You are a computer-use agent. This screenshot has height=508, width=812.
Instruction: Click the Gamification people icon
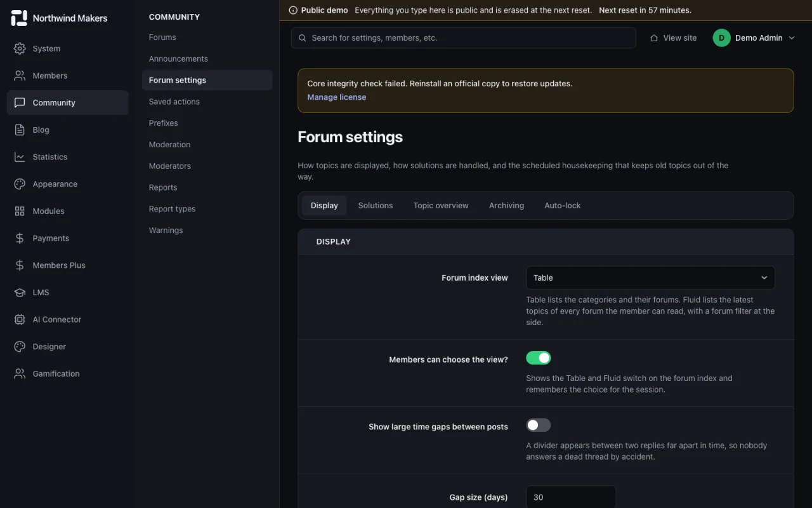20,373
